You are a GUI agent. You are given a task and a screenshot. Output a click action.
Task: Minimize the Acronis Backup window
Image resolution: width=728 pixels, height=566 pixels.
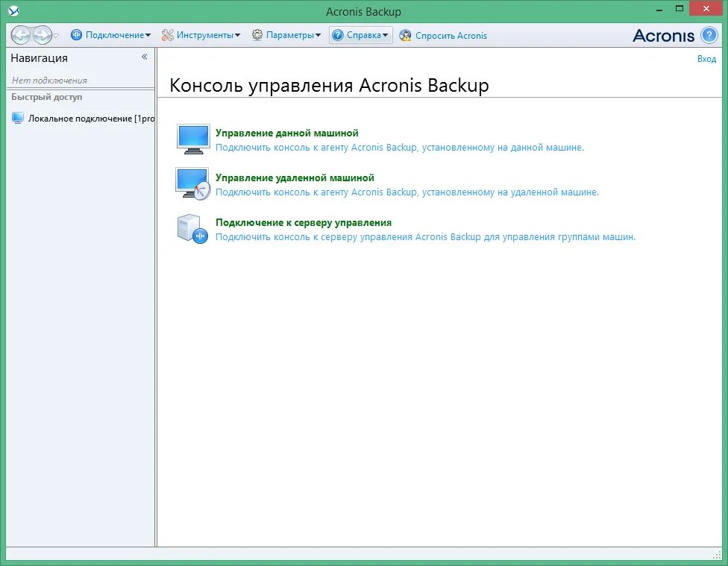point(659,10)
